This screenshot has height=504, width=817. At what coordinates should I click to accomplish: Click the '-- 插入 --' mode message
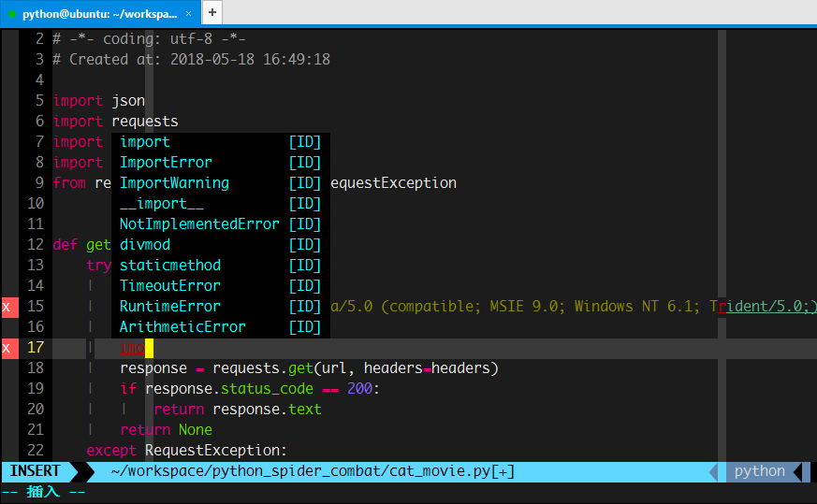44,492
